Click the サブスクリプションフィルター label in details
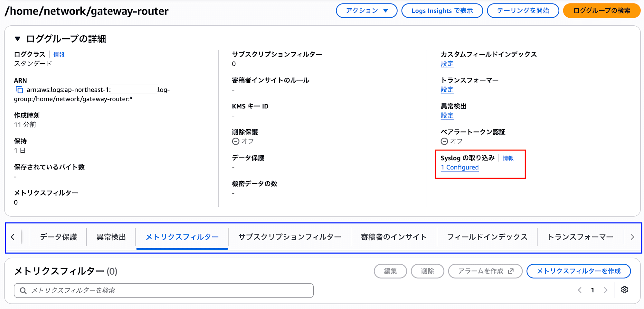 click(277, 54)
